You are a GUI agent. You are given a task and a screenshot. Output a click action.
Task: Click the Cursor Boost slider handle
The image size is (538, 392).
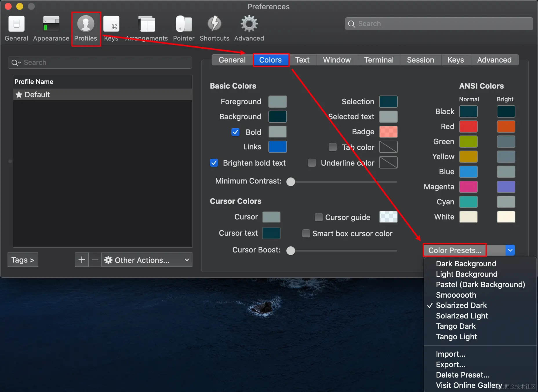tap(291, 251)
